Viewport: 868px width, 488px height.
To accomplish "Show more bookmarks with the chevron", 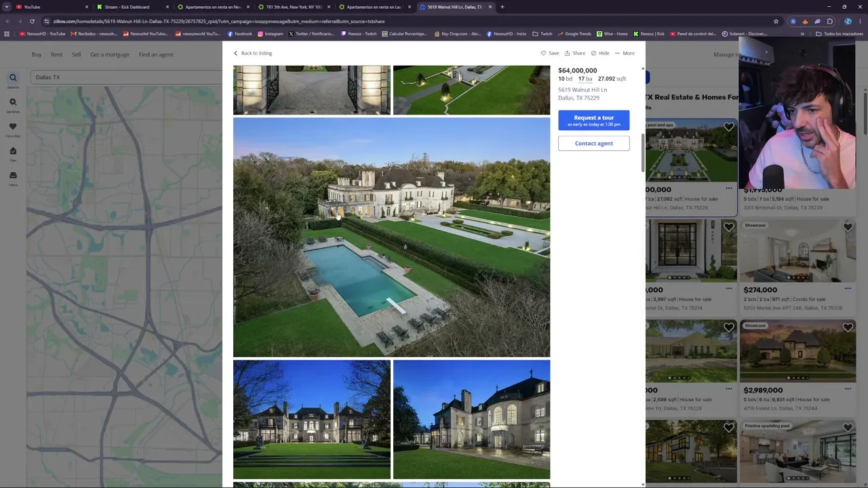I will [802, 34].
